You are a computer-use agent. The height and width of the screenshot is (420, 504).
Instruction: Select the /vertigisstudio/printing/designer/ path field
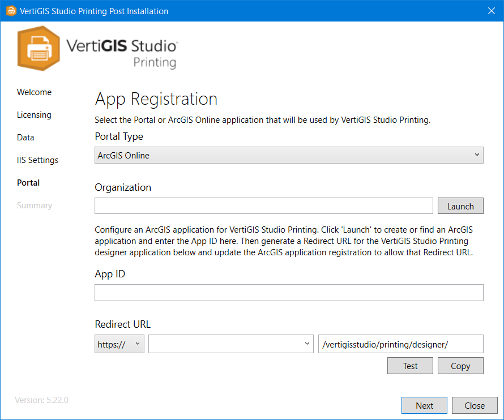point(400,344)
